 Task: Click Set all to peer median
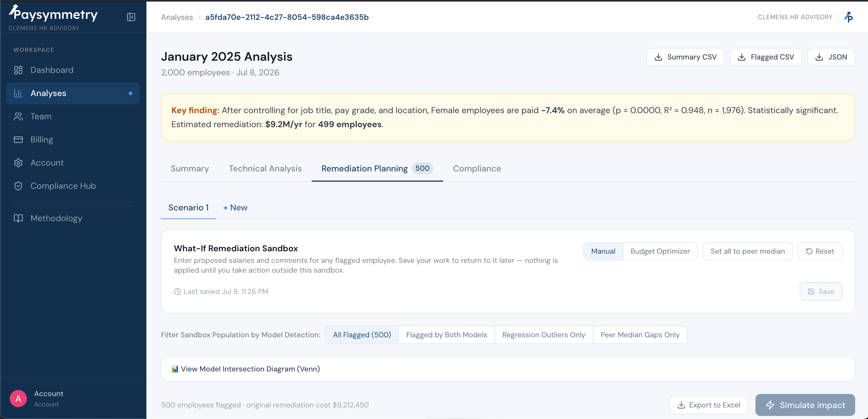tap(748, 251)
